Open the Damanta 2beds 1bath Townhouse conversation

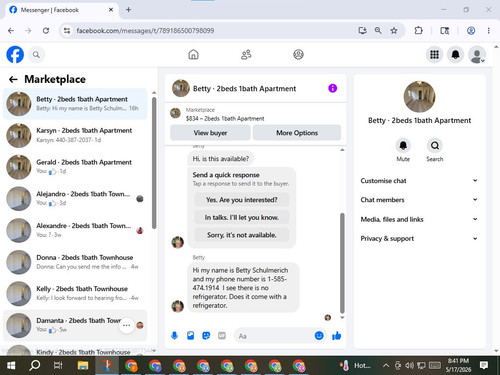75,325
